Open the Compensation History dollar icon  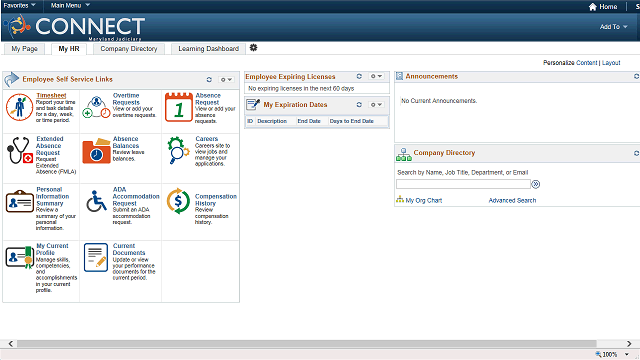tap(178, 201)
